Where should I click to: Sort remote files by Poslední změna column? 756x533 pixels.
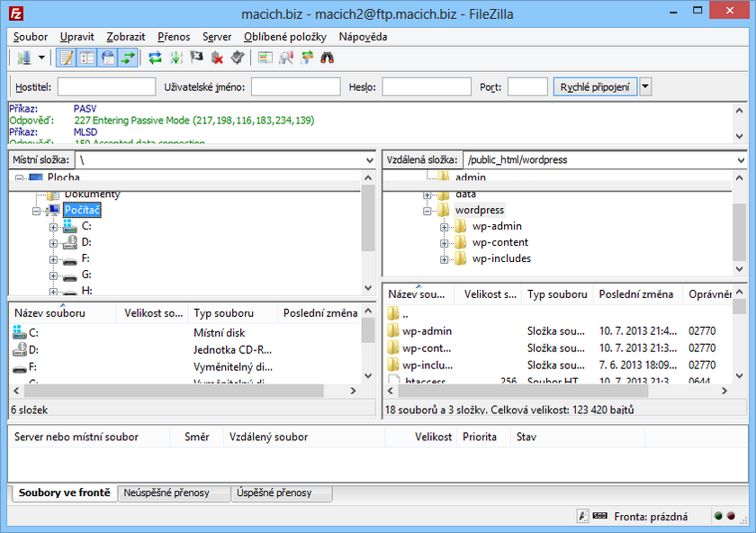(636, 294)
